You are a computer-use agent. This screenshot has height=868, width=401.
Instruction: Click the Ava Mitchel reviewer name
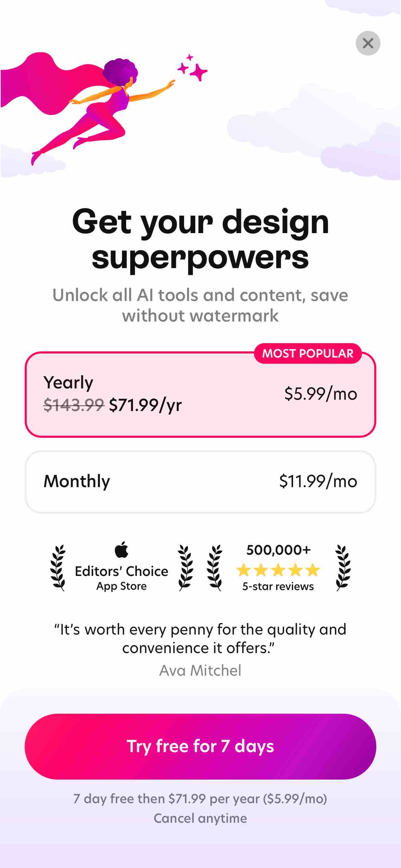(200, 671)
